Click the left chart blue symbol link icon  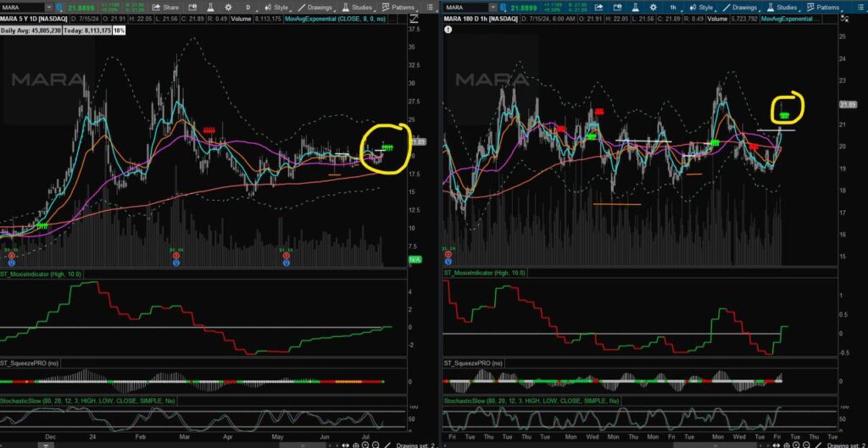coord(60,7)
